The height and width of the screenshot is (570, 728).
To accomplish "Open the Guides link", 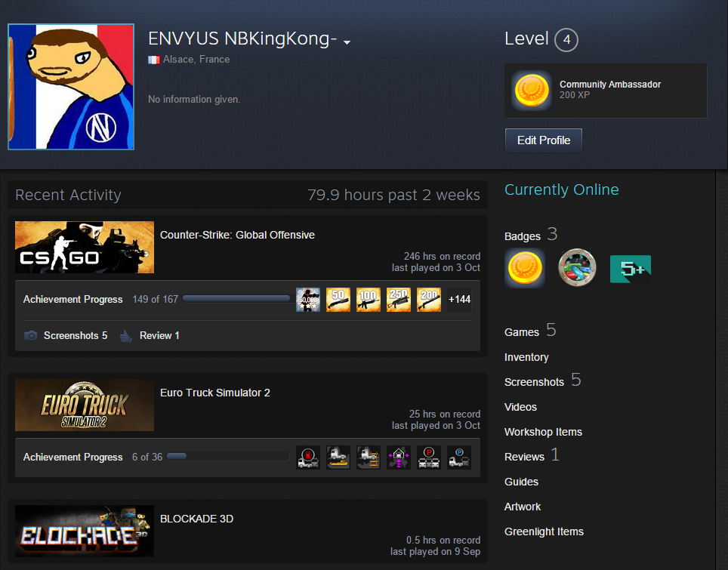I will [521, 482].
